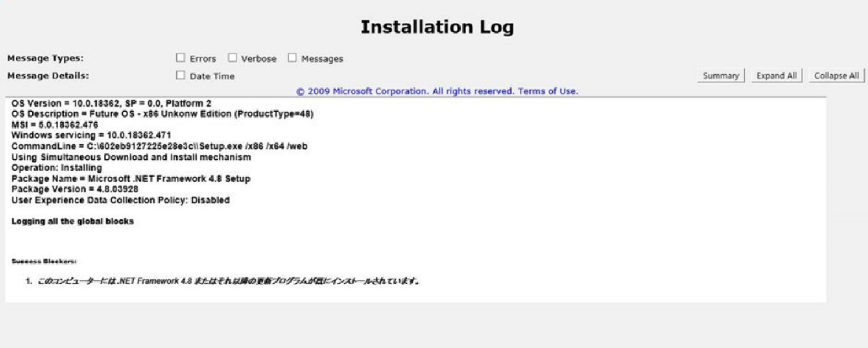Click Package Version = 4.8.03928
The image size is (868, 348).
[x=75, y=189]
